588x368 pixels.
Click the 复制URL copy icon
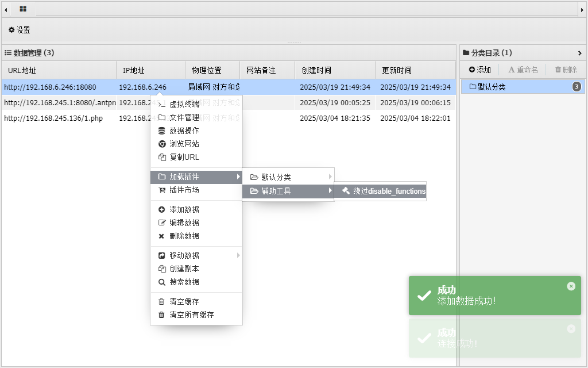162,157
